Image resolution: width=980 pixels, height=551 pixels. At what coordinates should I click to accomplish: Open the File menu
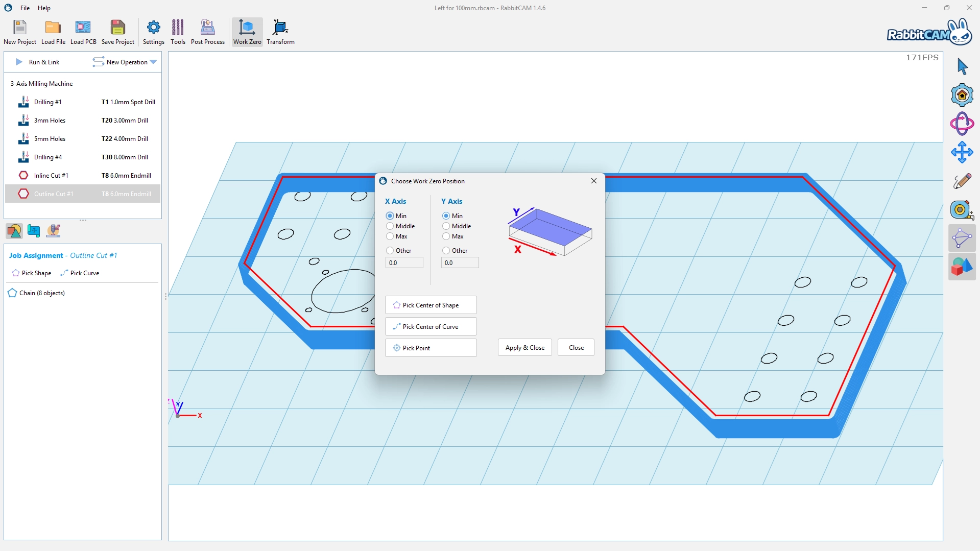25,8
